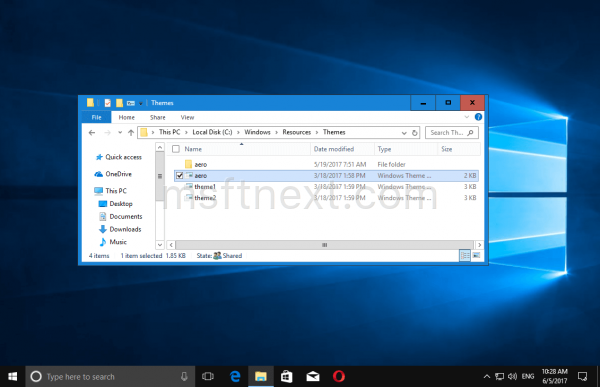The image size is (600, 387).
Task: Click the New folder icon in title bar
Action: 119,103
